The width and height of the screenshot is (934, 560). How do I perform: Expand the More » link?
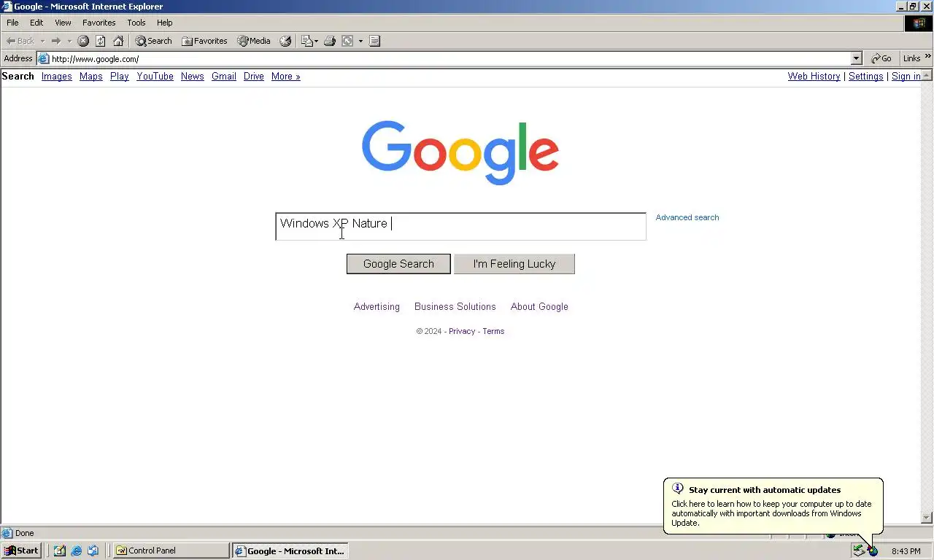tap(286, 76)
